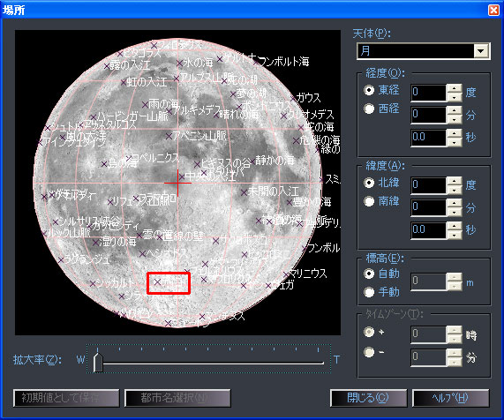Screen dimensions: 504x420
Task: Click the アペニン山脈 marker on the moon map
Action: coord(169,137)
